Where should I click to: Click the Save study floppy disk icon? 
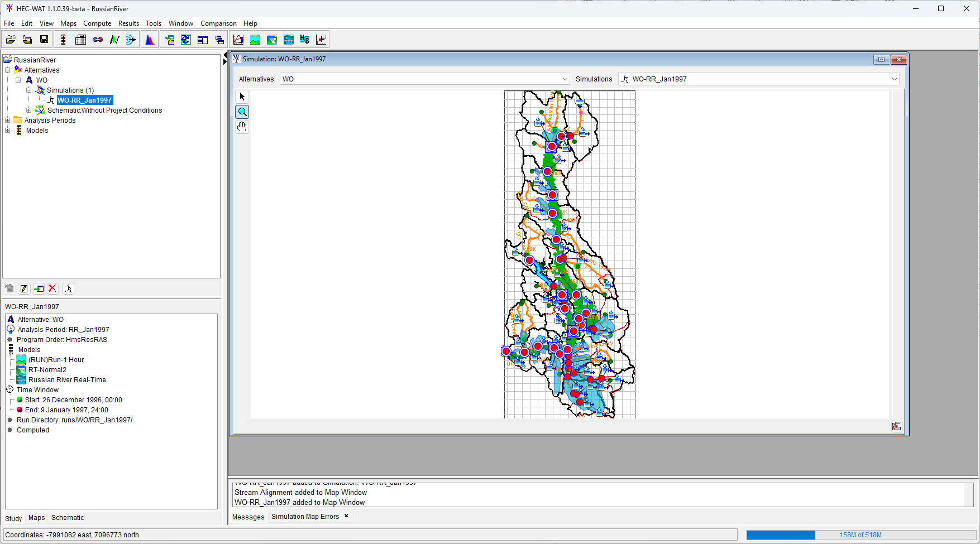[x=44, y=40]
